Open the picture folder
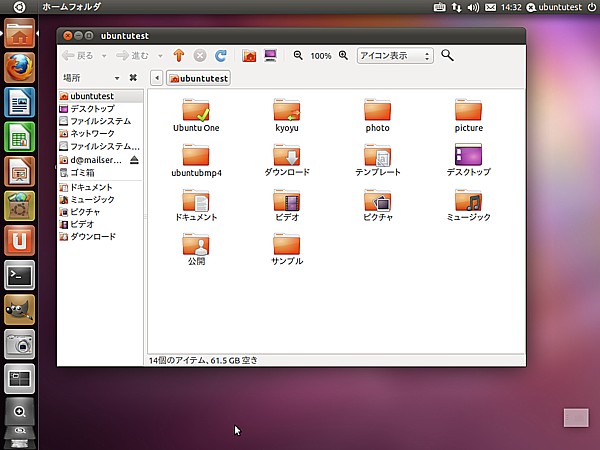The height and width of the screenshot is (450, 600). (468, 116)
